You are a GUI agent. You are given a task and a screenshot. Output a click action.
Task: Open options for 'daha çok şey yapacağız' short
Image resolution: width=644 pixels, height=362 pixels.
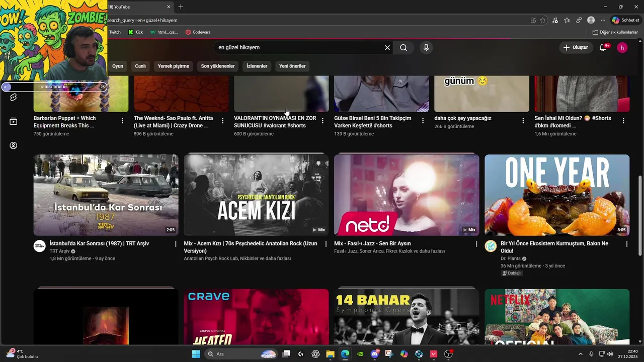[x=523, y=121]
